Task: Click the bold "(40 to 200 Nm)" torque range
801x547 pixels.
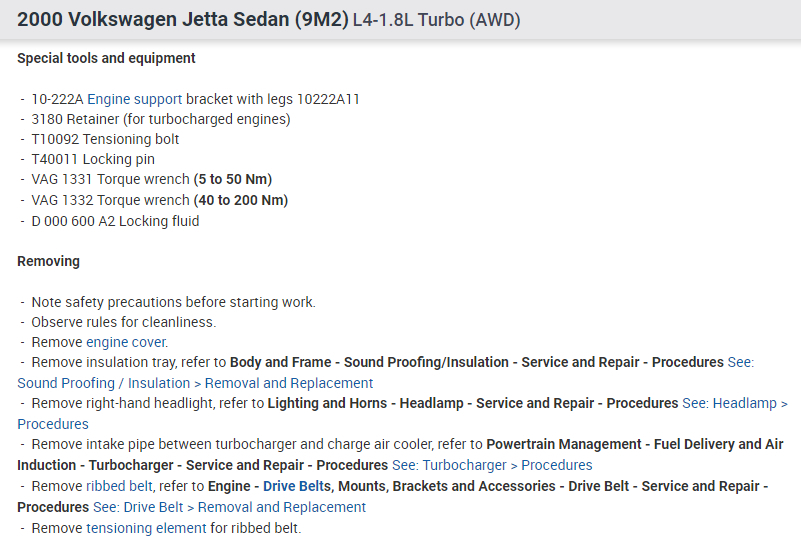Action: click(240, 200)
